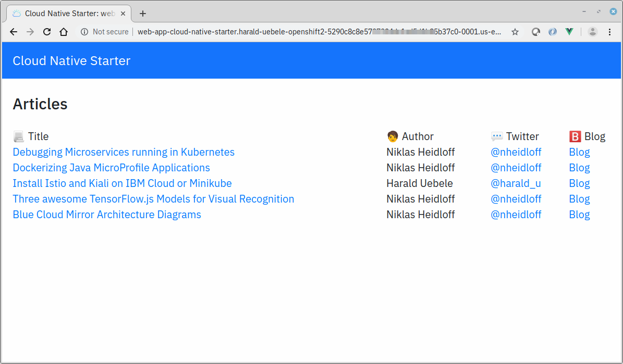The height and width of the screenshot is (364, 623).
Task: Open the Blog link for Blue Cloud Mirror
Action: click(x=579, y=215)
